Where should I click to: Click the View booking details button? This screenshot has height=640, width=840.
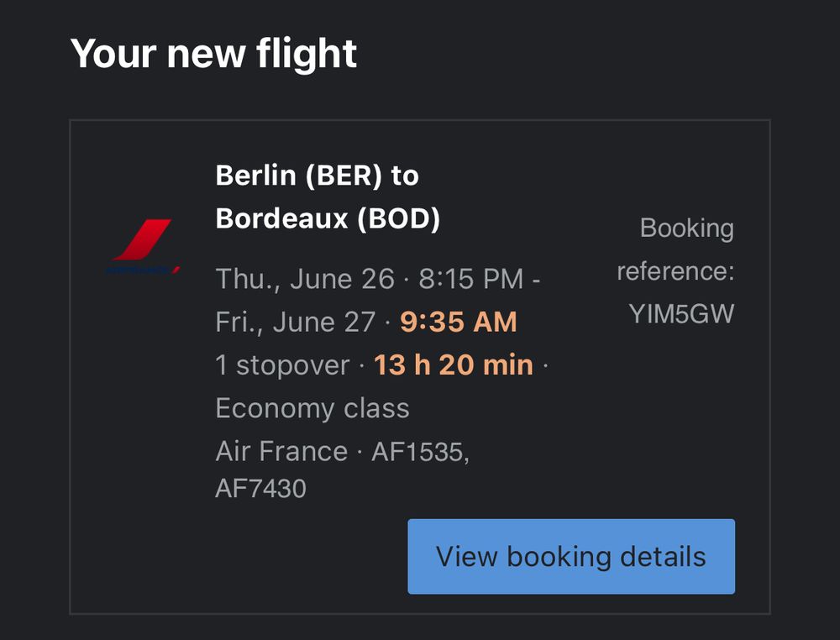coord(571,556)
